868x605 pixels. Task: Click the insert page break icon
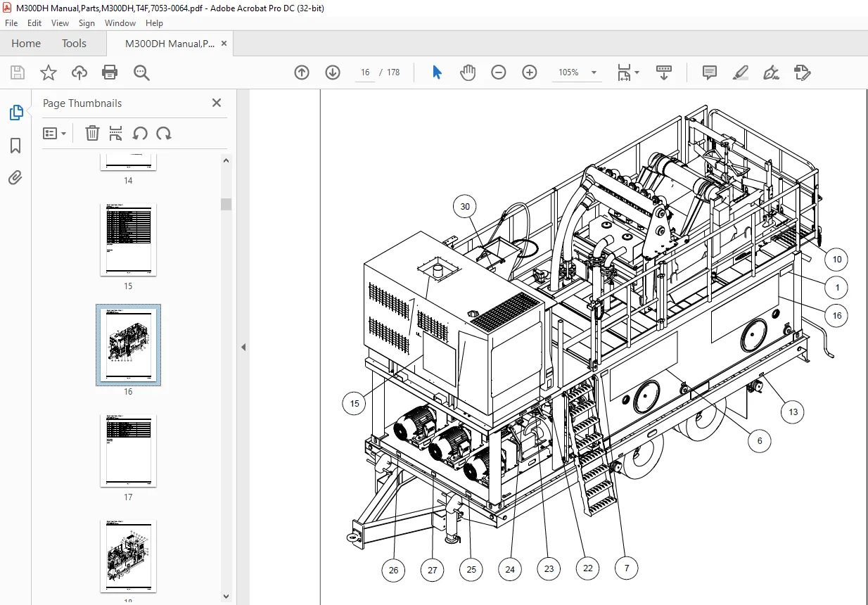point(116,133)
